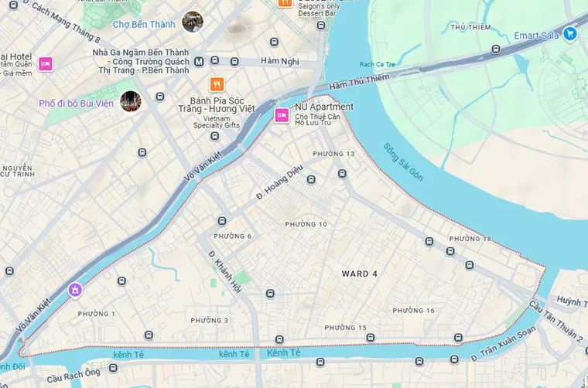Screen dimensions: 588x388
Task: Click the pink hotel pin on the left edge
Action: pos(46,64)
